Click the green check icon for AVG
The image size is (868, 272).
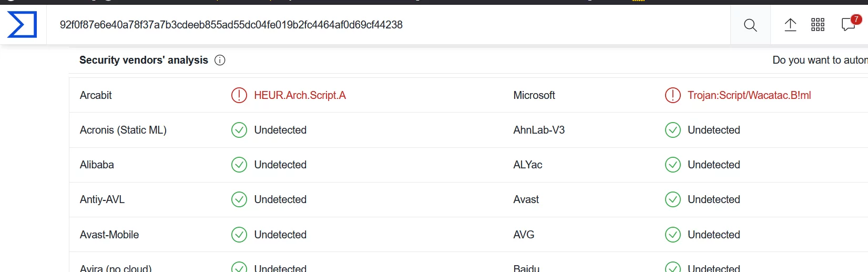pos(673,235)
